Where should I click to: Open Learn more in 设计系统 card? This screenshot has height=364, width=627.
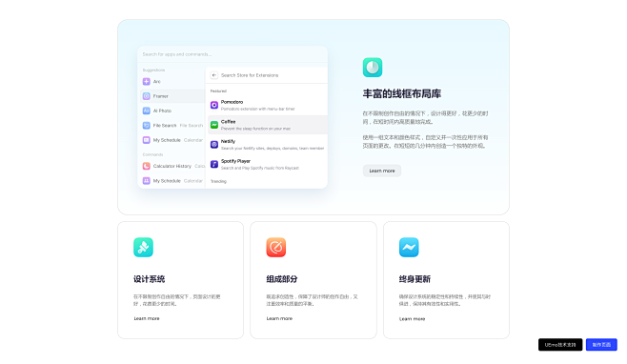pos(147,319)
